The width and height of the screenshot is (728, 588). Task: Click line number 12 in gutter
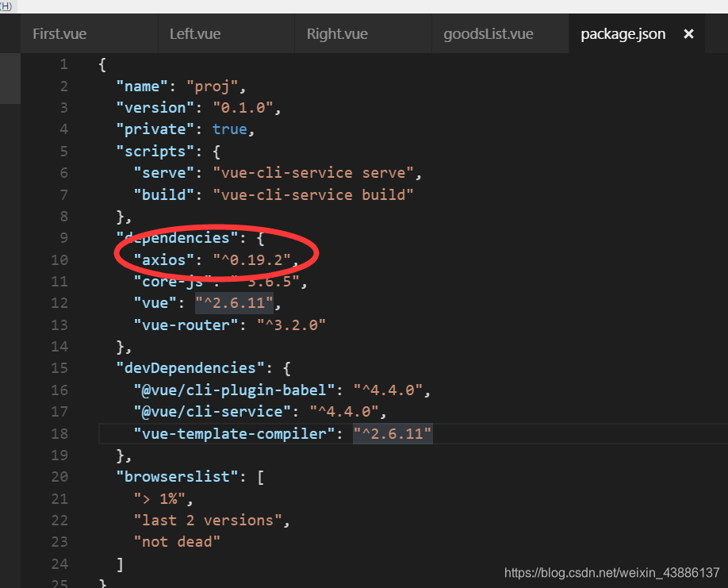pyautogui.click(x=59, y=303)
